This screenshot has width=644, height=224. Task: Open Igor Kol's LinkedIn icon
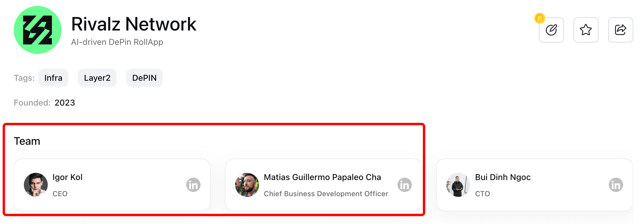tap(193, 185)
